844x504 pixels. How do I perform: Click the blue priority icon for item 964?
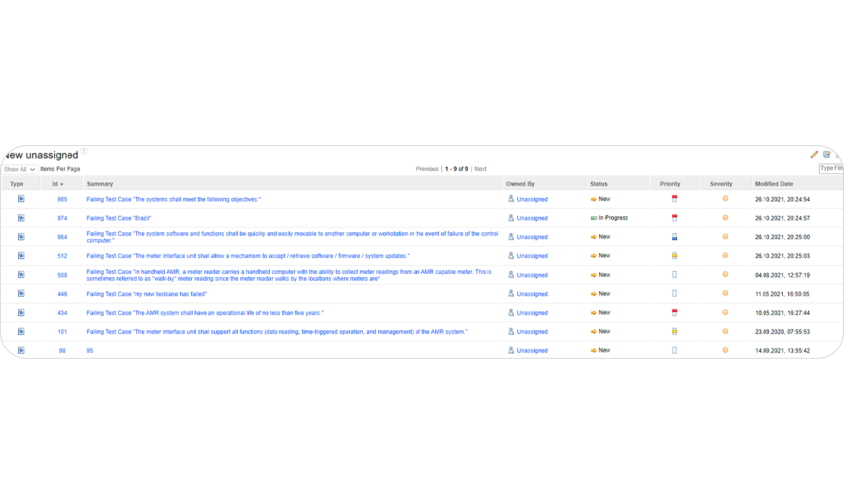(x=674, y=236)
